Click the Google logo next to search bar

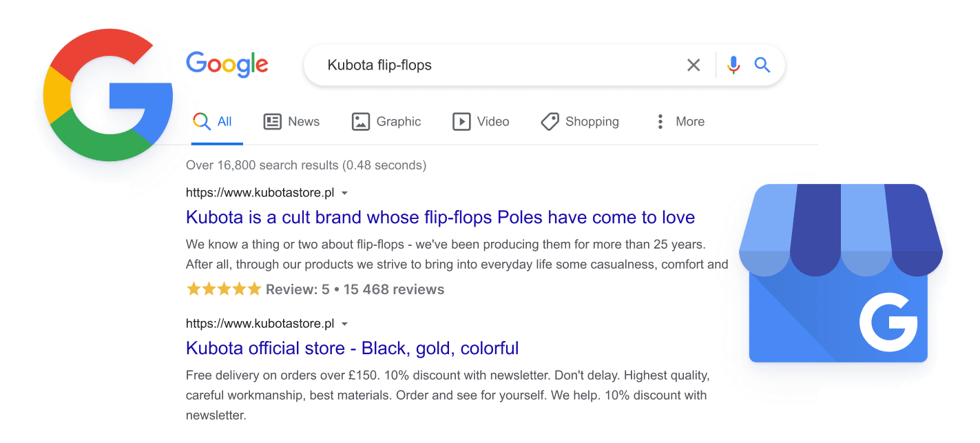pos(227,64)
